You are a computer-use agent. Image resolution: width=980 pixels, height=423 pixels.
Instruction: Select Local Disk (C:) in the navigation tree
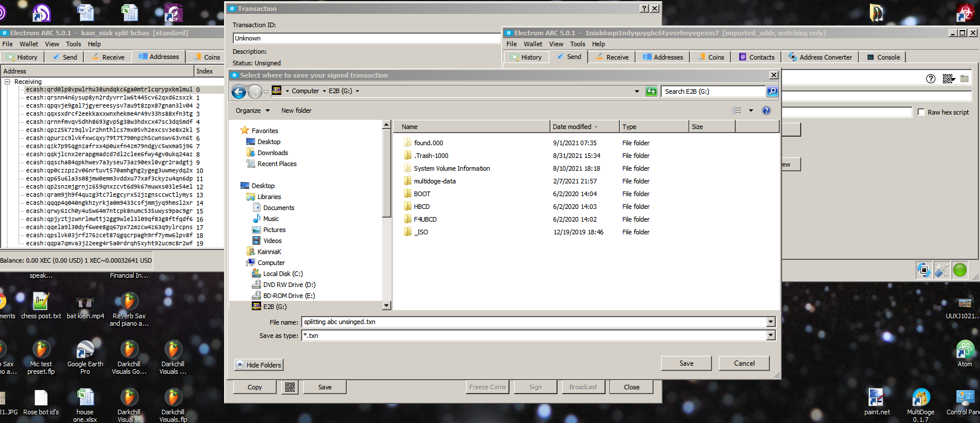[282, 274]
